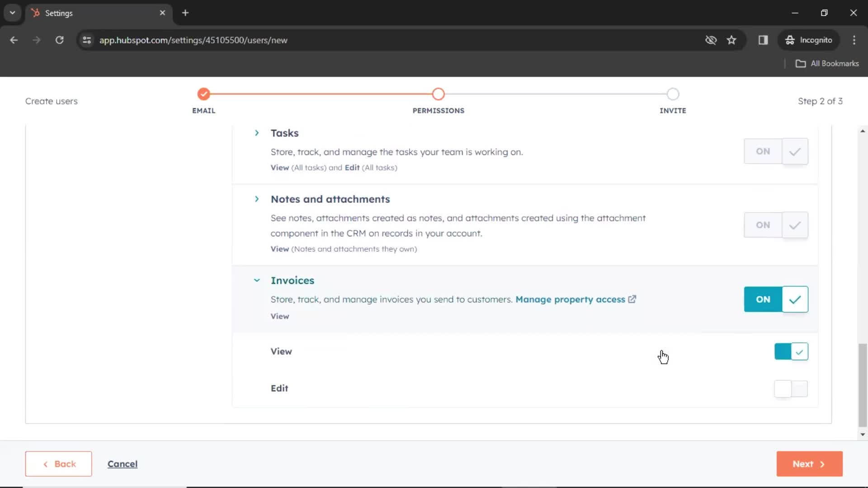
Task: Click the Cancel button
Action: 122,464
